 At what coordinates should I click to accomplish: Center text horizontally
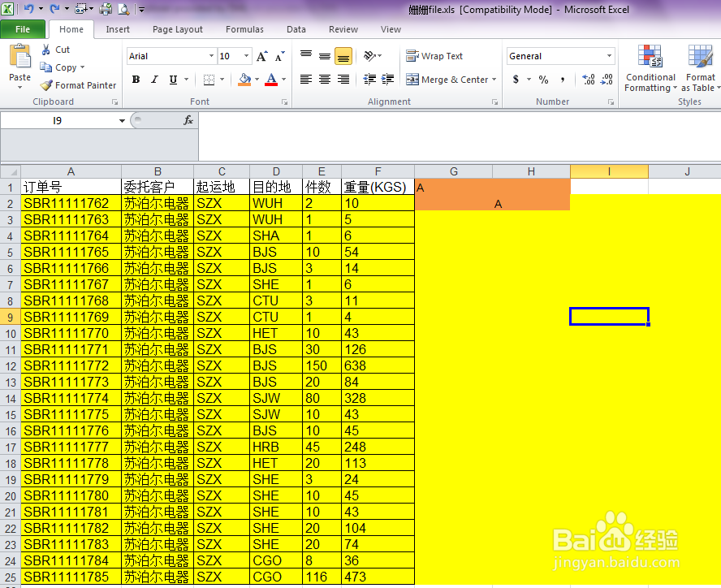pos(325,79)
